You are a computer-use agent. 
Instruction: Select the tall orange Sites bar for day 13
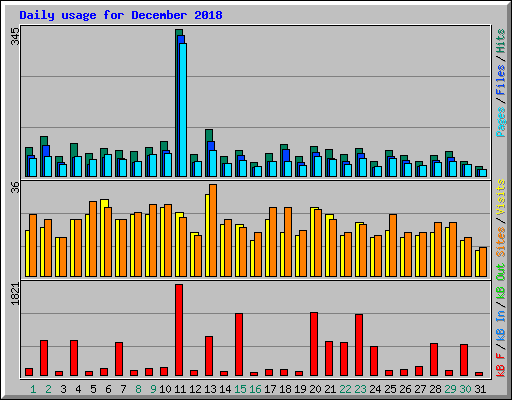click(x=213, y=230)
